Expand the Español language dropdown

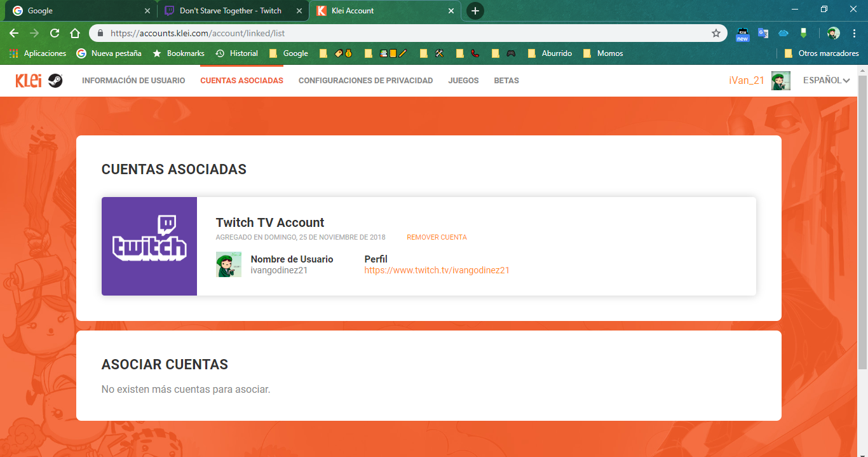827,81
